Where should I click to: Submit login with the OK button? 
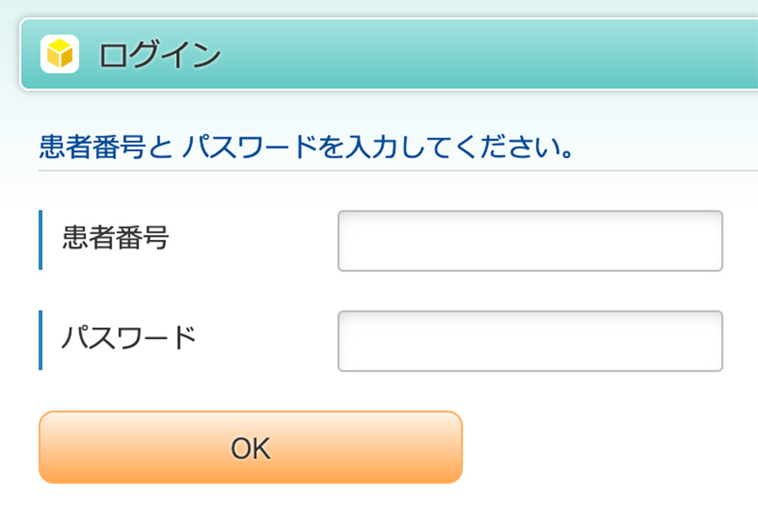tap(250, 447)
